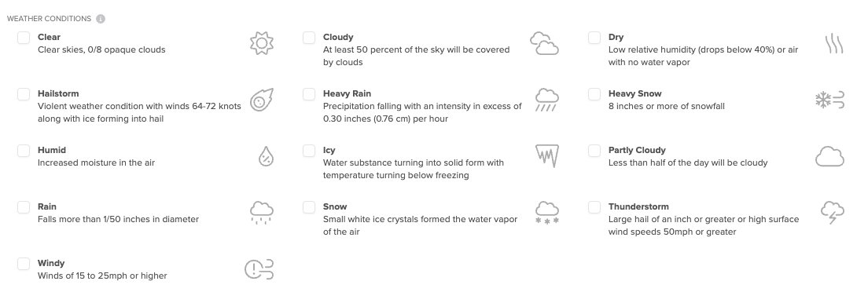Viewport: 868px width, 303px height.
Task: Enable the Heavy Rain checkbox
Action: tap(309, 94)
